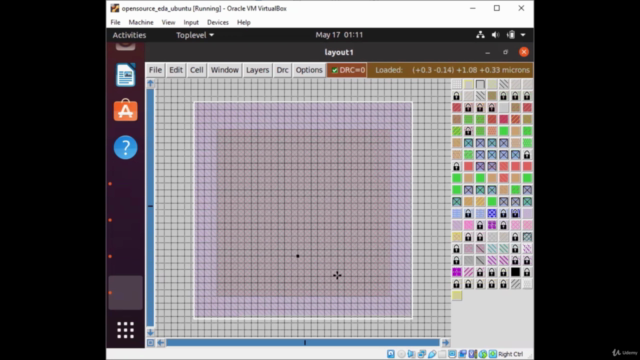Click the power icon in Ubuntu top bar
The height and width of the screenshot is (360, 640).
click(x=511, y=35)
